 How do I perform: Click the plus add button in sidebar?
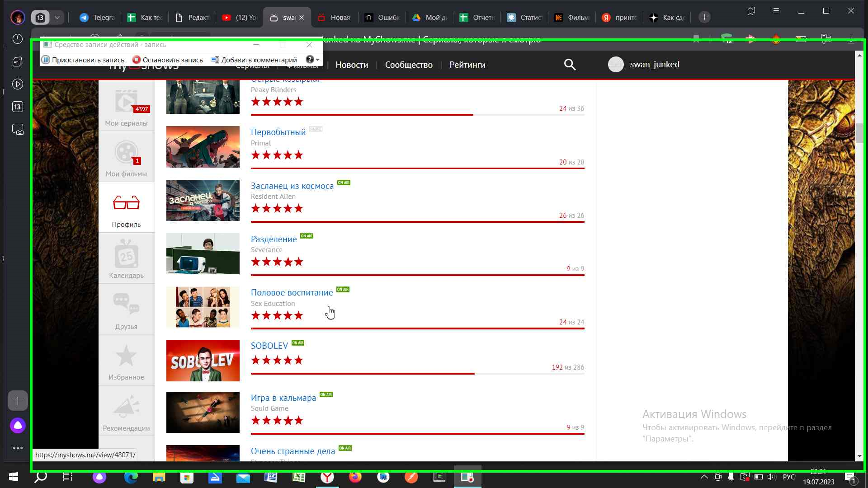pos(18,401)
